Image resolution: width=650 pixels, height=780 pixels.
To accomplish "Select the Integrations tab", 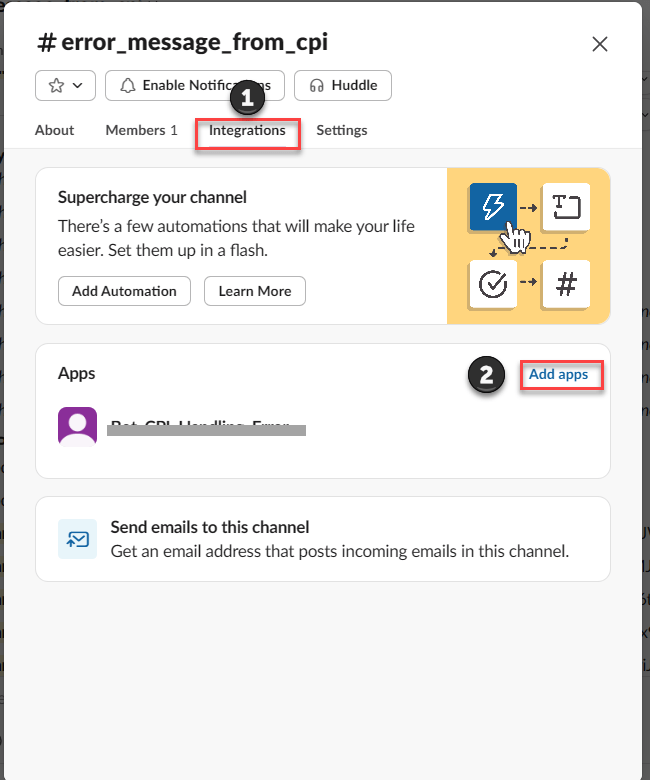I will (247, 130).
